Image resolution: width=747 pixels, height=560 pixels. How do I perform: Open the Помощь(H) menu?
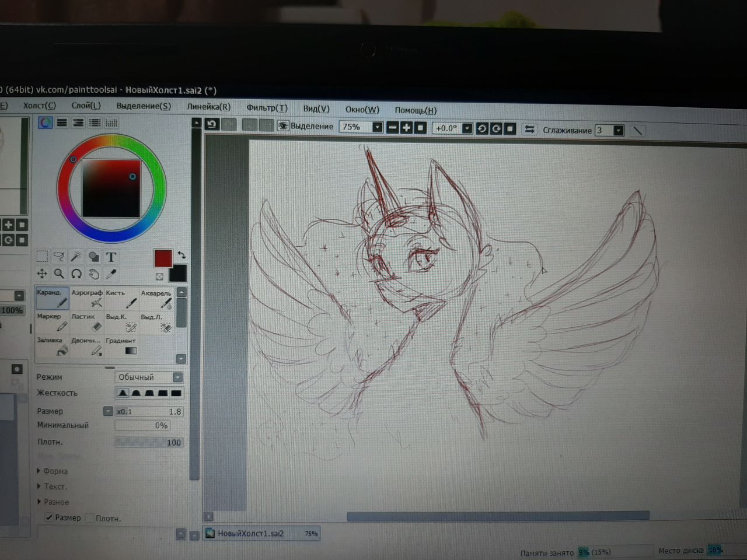(x=416, y=110)
